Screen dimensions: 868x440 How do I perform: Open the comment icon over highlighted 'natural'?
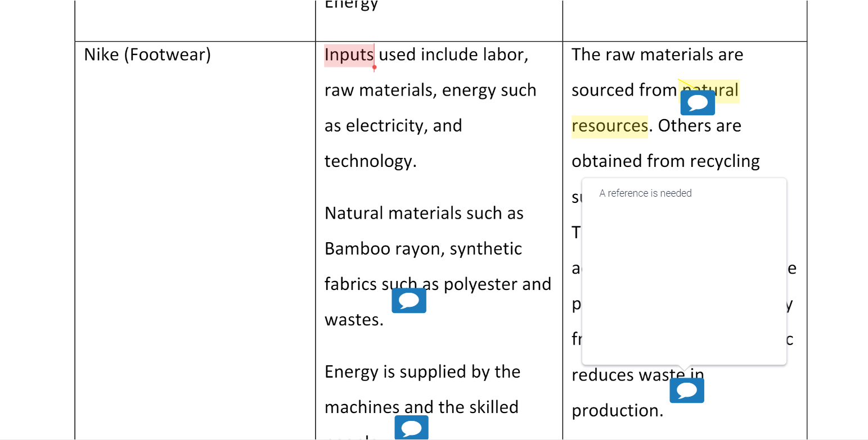698,102
